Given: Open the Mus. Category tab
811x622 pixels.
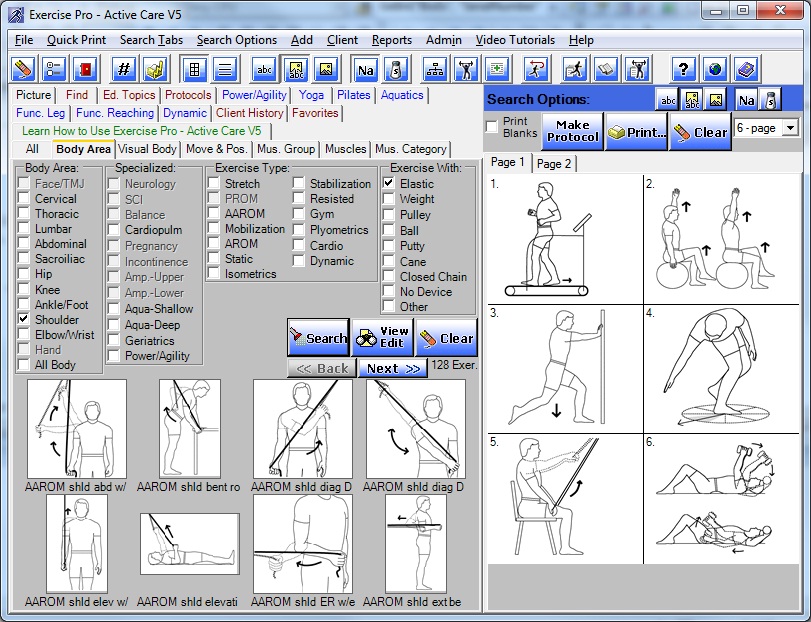Looking at the screenshot, I should [x=411, y=149].
